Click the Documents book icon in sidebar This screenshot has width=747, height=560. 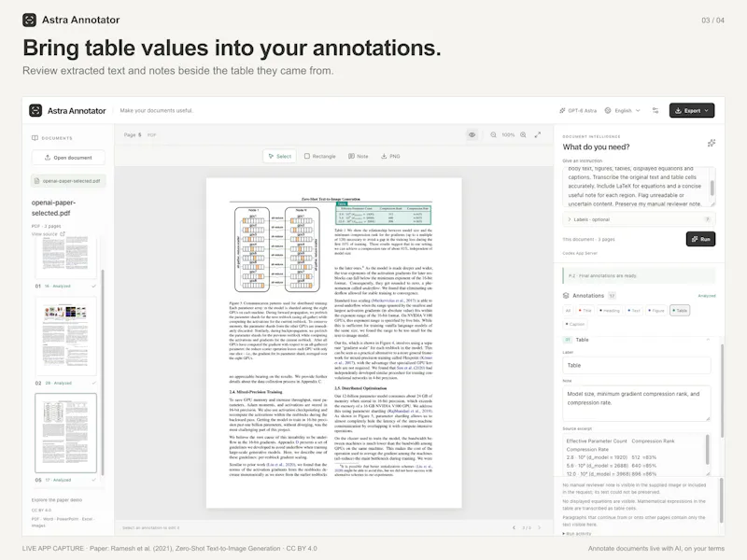[35, 138]
